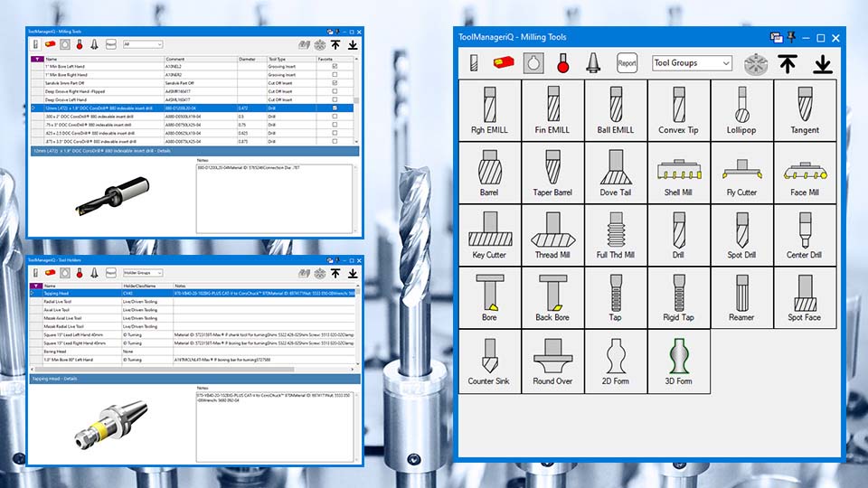The height and width of the screenshot is (488, 868).
Task: Select the Mazak Axial Live Tool row
Action: [x=193, y=318]
